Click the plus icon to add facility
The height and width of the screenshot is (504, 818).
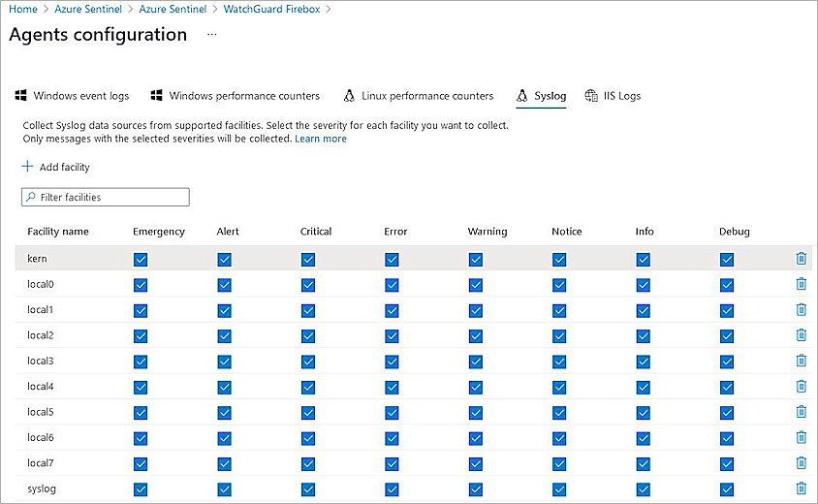coord(27,167)
